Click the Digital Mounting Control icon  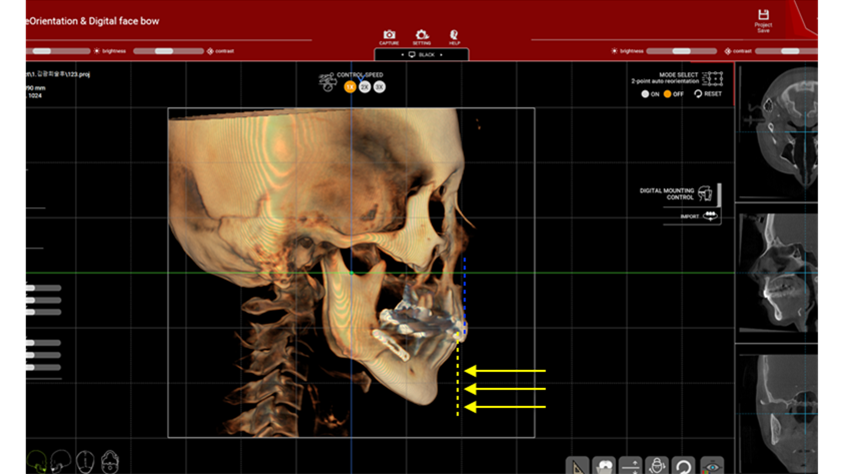(x=706, y=192)
